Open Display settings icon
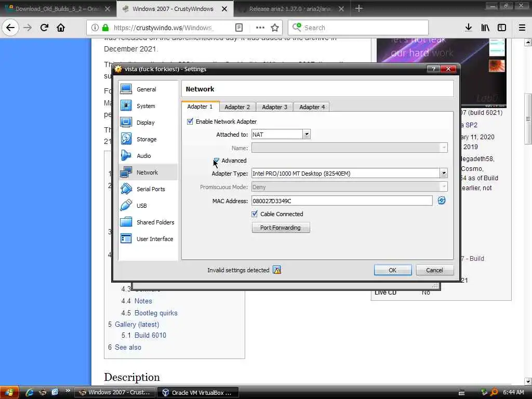Image resolution: width=532 pixels, height=399 pixels. coord(126,123)
